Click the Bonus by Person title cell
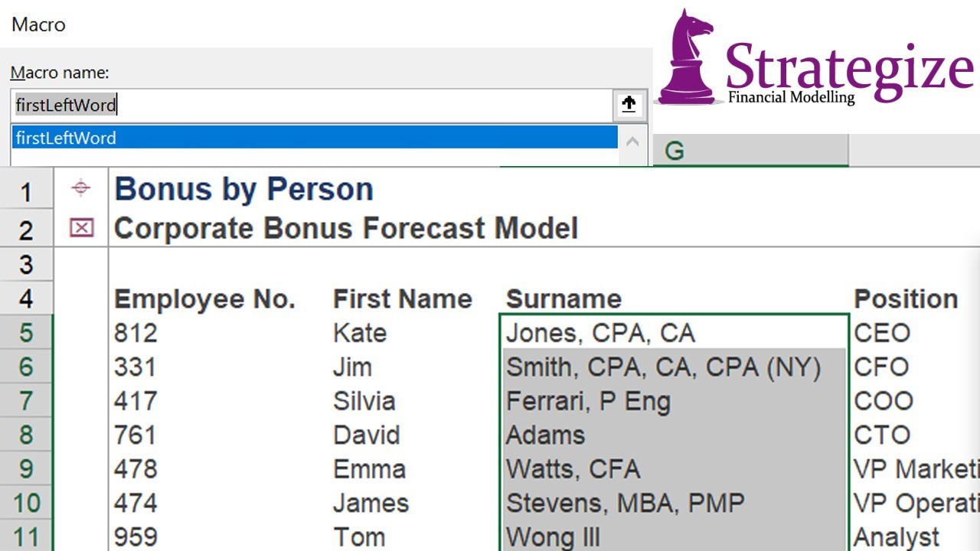This screenshot has height=551, width=980. [x=243, y=189]
